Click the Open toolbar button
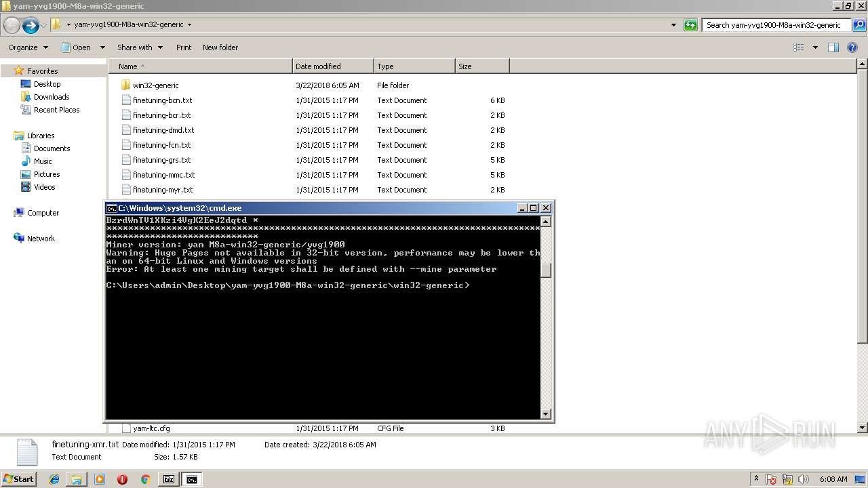 [x=76, y=47]
